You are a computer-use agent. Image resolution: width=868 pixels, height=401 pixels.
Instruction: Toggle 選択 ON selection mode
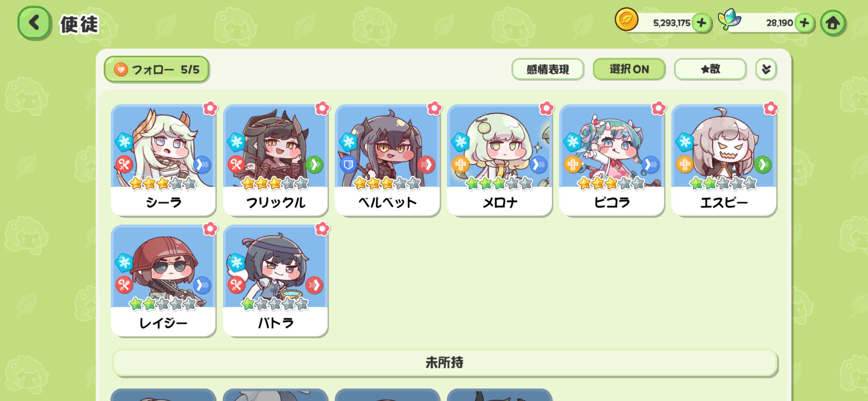[629, 69]
